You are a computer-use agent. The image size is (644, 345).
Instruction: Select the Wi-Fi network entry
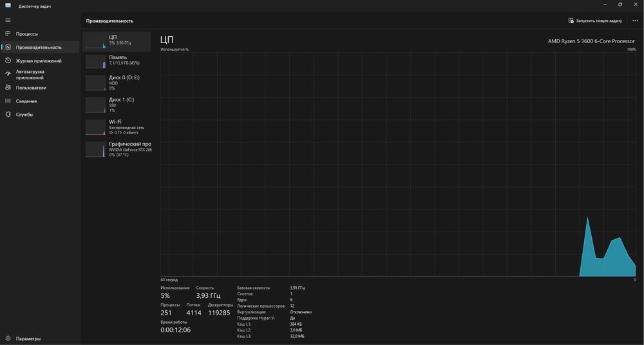pos(117,126)
